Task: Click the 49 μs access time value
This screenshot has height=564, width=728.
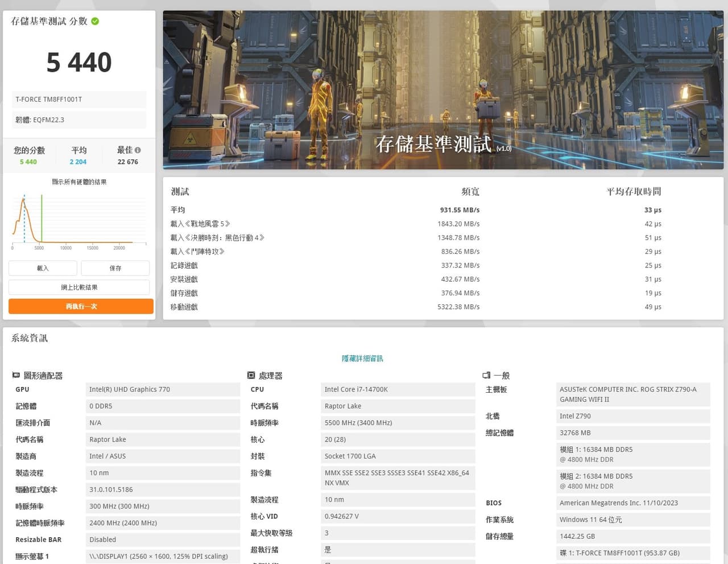Action: pyautogui.click(x=653, y=307)
